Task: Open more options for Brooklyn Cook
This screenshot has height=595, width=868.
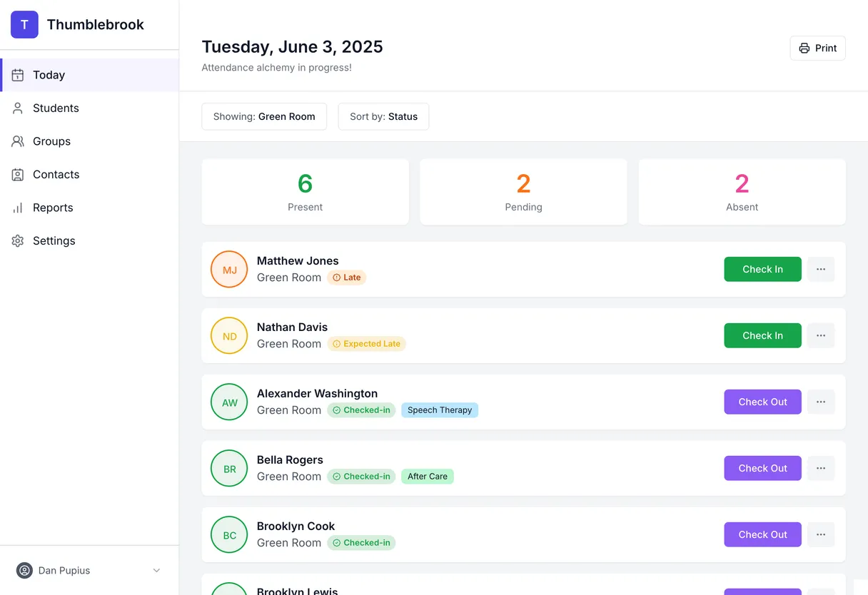Action: pyautogui.click(x=821, y=534)
